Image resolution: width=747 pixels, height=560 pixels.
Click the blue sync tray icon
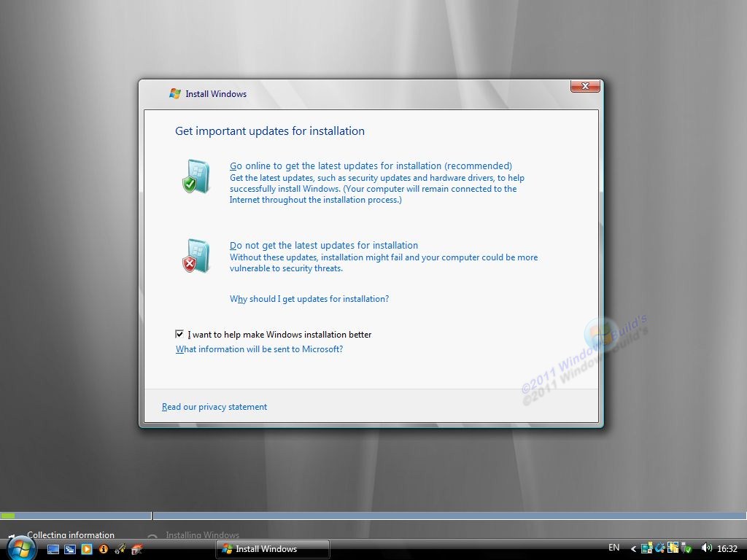[x=659, y=548]
